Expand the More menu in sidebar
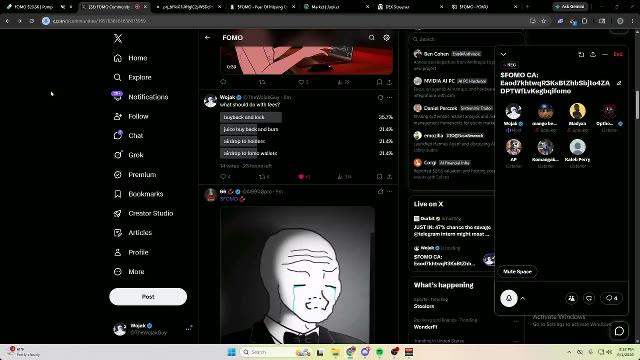640x360 pixels. point(129,271)
